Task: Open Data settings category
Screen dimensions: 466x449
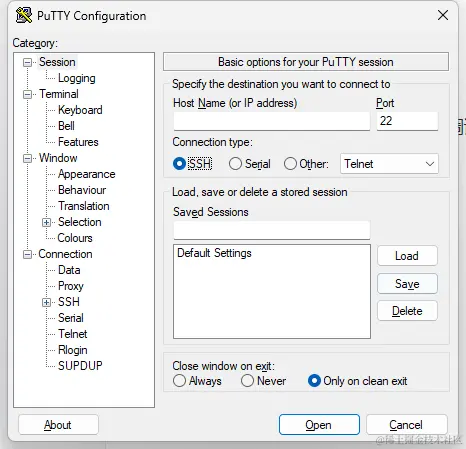Action: pos(69,270)
